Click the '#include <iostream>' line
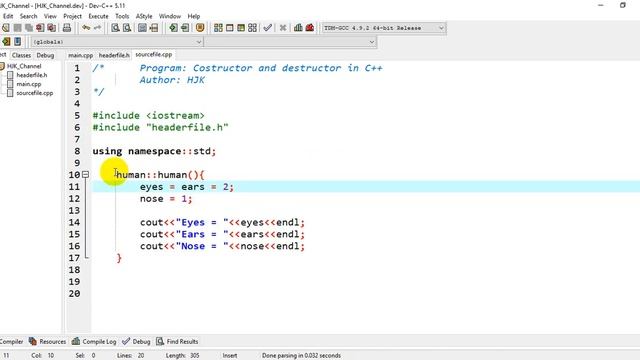640x360 pixels. point(149,116)
